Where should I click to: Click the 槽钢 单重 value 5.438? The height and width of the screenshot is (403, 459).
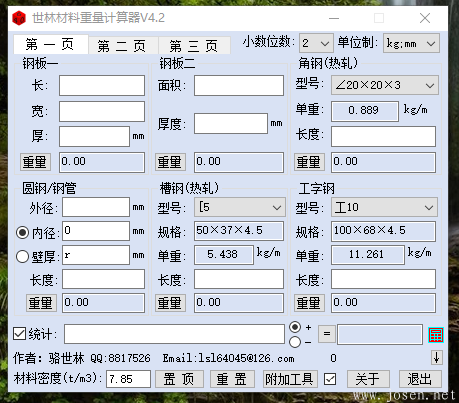tap(224, 255)
